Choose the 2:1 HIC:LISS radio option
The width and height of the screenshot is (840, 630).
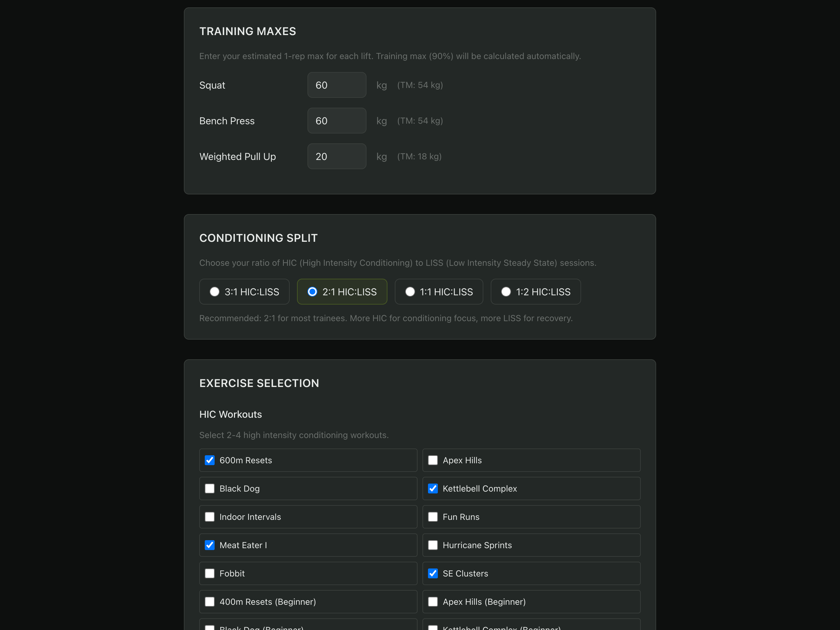pyautogui.click(x=312, y=292)
